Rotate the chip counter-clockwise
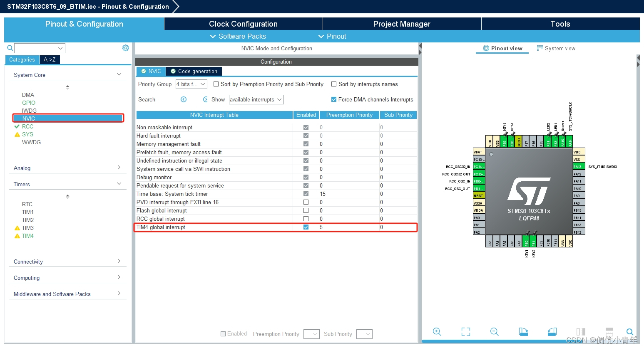 click(x=552, y=331)
